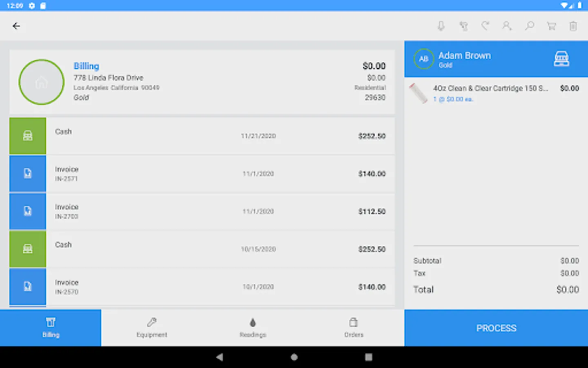The width and height of the screenshot is (588, 368).
Task: Select the Adam Brown customer name
Action: (x=465, y=56)
